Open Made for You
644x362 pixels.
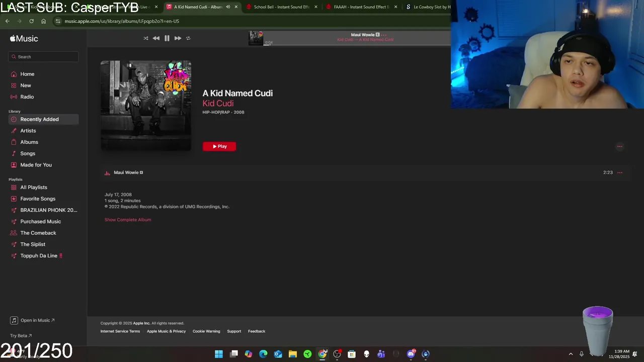(x=35, y=165)
